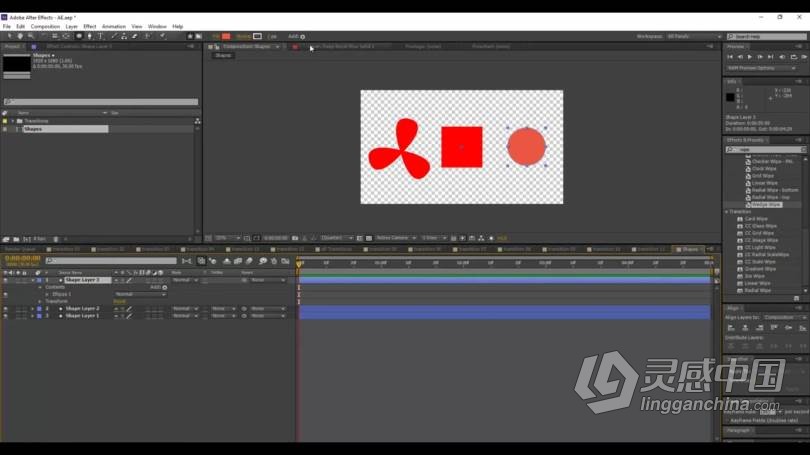Choose the Hand tool in the toolbar
Viewport: 810px width, 455px height.
[21, 36]
